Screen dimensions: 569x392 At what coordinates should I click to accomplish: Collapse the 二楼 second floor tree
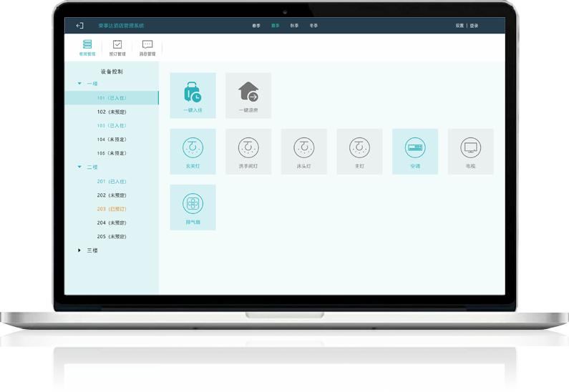click(79, 167)
